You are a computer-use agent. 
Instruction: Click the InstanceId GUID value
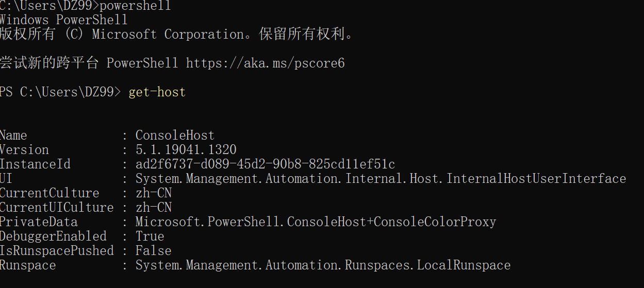[265, 164]
